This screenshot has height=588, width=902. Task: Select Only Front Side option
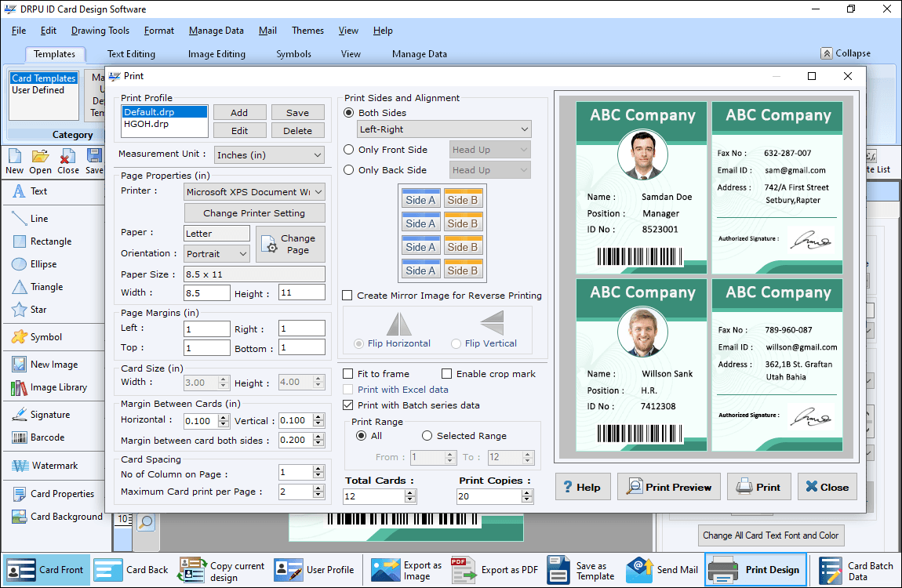point(348,150)
